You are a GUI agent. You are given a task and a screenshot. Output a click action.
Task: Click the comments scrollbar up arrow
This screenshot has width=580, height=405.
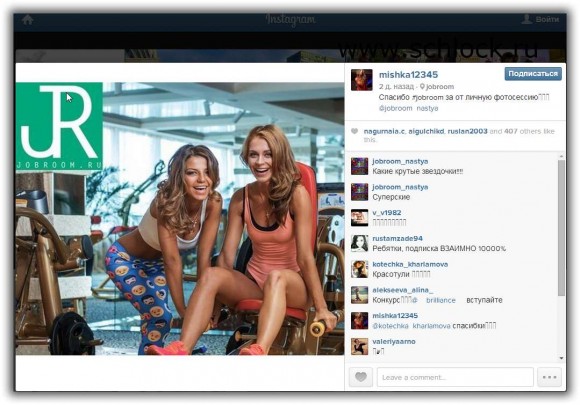(562, 156)
